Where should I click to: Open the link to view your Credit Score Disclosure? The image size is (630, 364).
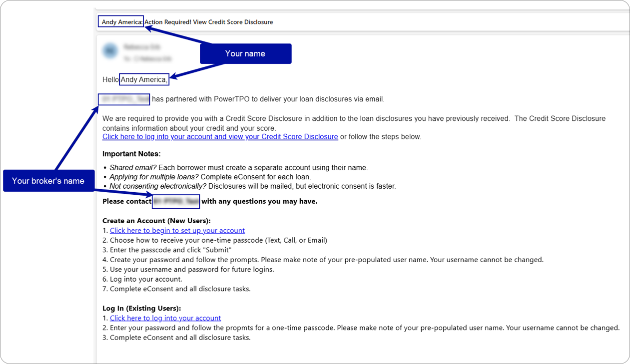220,136
